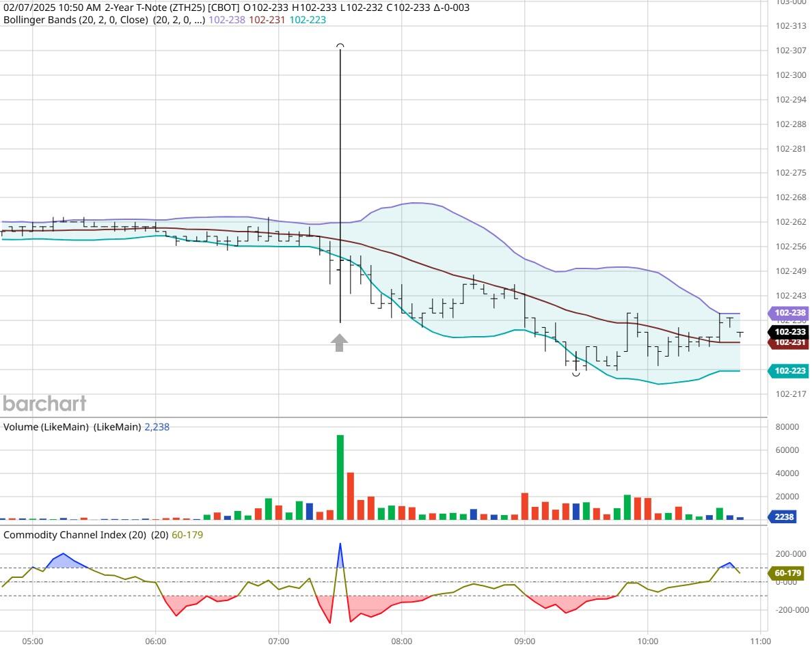Click the 10:00 label on the time axis

point(647,641)
